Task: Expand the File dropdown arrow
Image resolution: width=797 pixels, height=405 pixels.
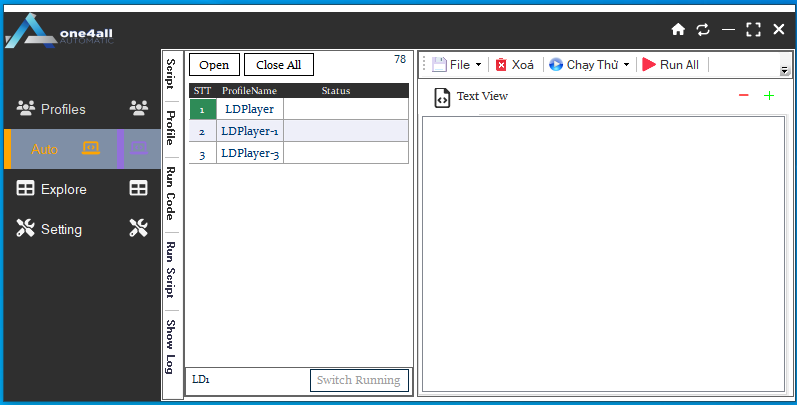Action: [x=478, y=65]
